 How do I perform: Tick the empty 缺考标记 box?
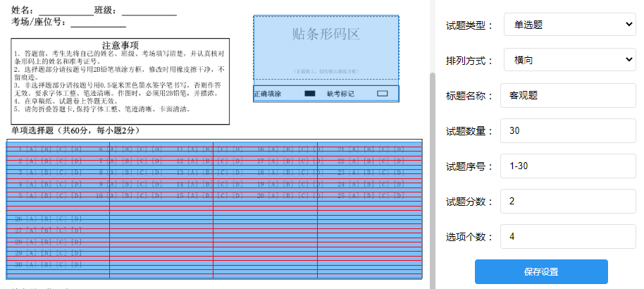coord(382,94)
